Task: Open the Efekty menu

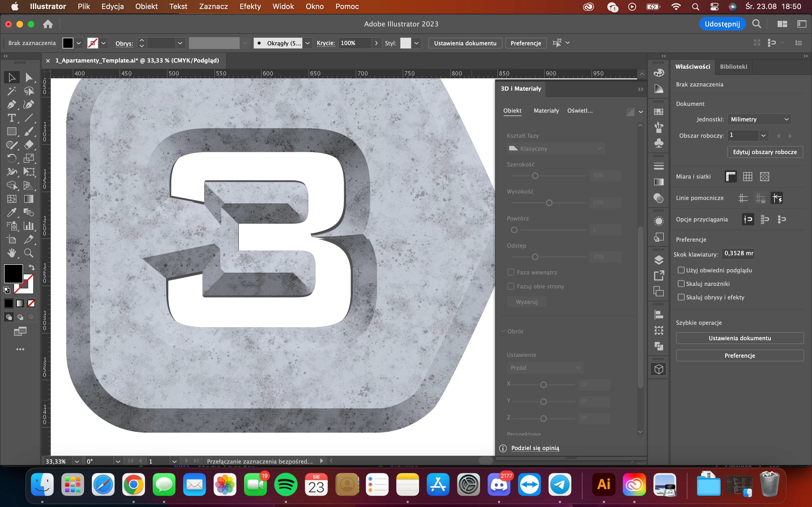Action: click(250, 6)
